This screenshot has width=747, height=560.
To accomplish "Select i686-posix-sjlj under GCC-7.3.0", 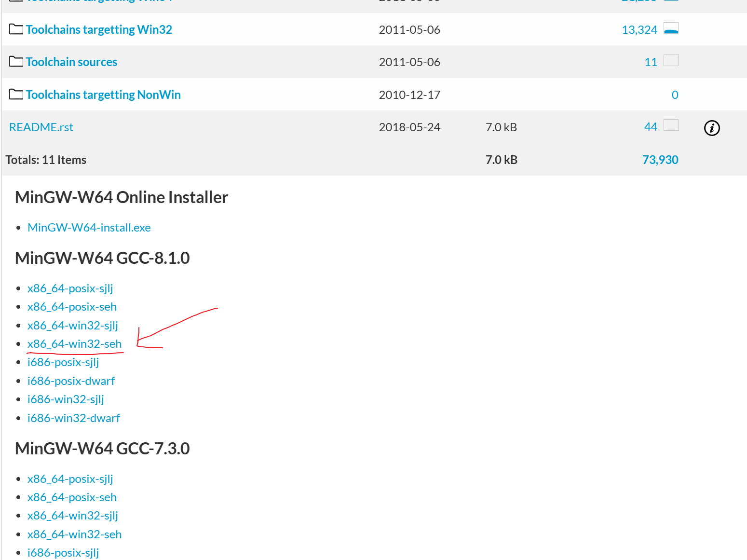I will click(x=63, y=553).
